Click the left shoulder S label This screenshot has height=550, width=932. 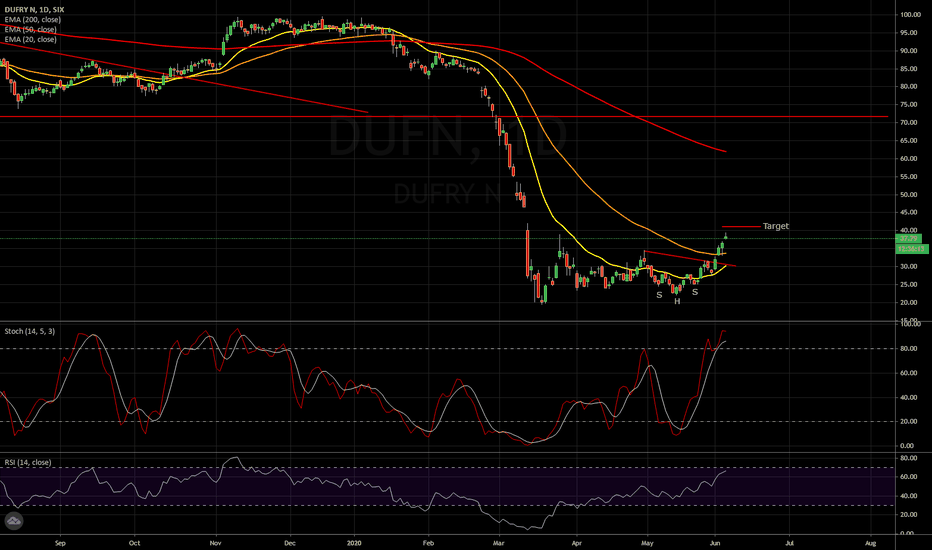pos(659,295)
